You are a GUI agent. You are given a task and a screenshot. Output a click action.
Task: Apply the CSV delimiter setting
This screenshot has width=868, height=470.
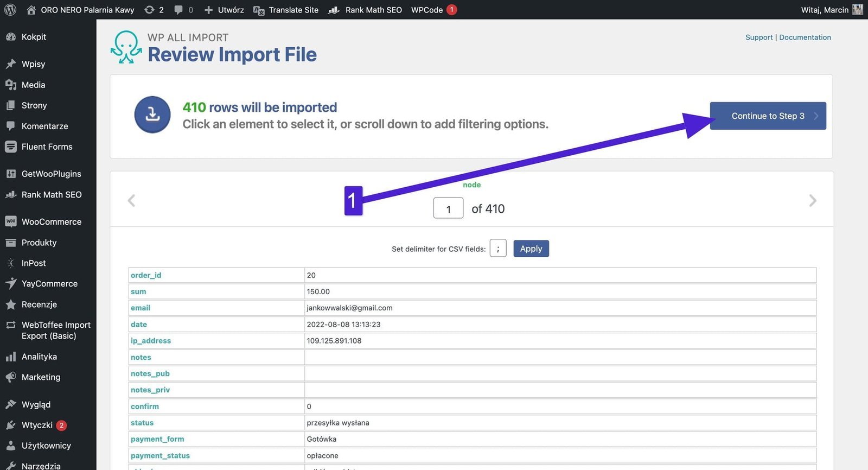tap(531, 249)
